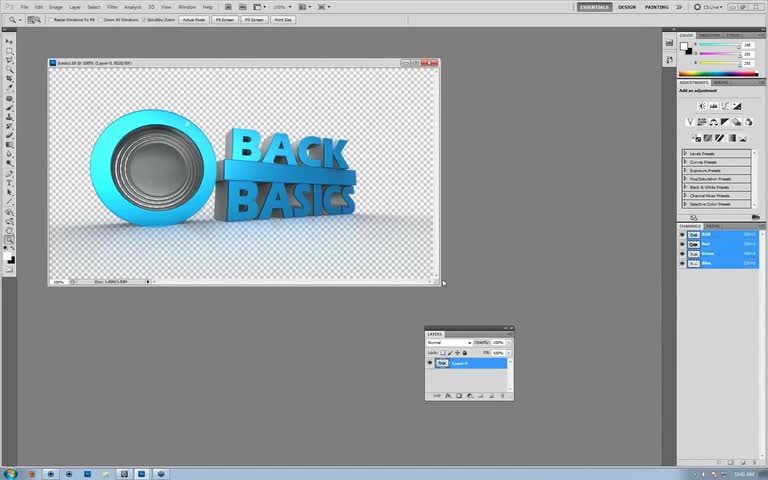Screen dimensions: 768x480
Task: Add an Invert adjustment
Action: click(x=696, y=138)
